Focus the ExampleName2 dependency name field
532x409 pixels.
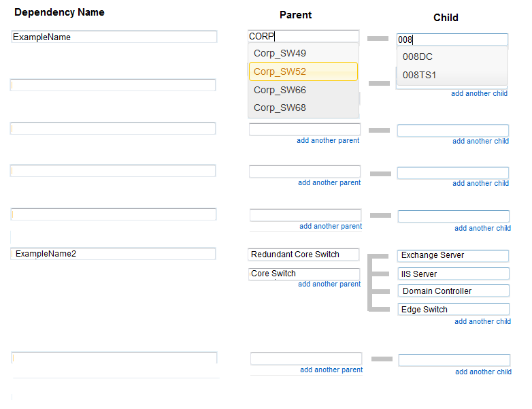[x=114, y=254]
